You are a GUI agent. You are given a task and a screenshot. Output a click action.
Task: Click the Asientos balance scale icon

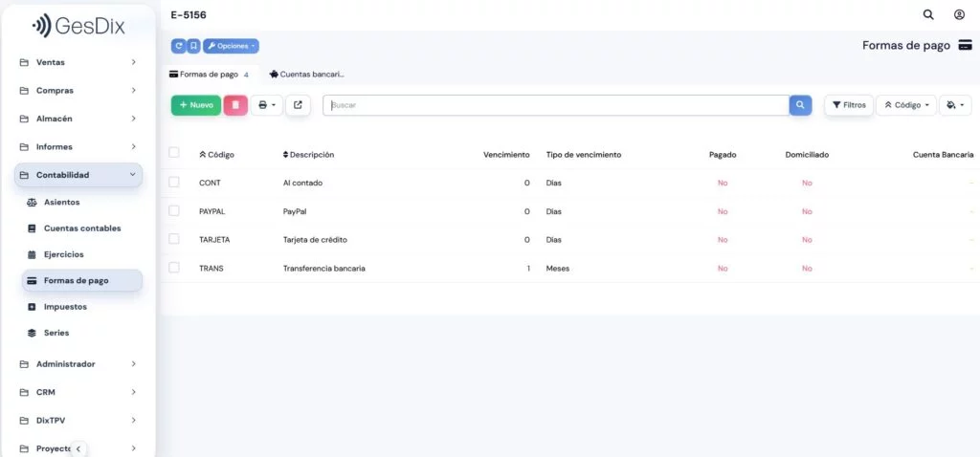coord(32,203)
